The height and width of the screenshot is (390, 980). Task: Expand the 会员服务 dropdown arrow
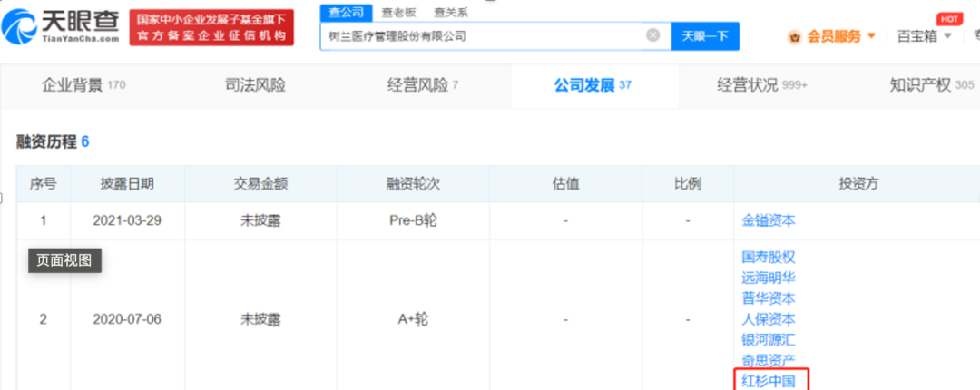tap(871, 36)
